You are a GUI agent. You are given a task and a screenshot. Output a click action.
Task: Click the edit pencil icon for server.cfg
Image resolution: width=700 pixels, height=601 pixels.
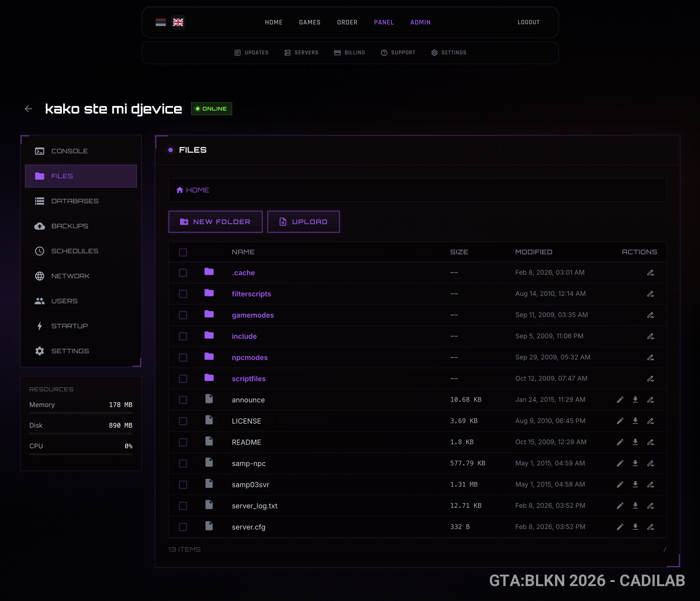620,527
